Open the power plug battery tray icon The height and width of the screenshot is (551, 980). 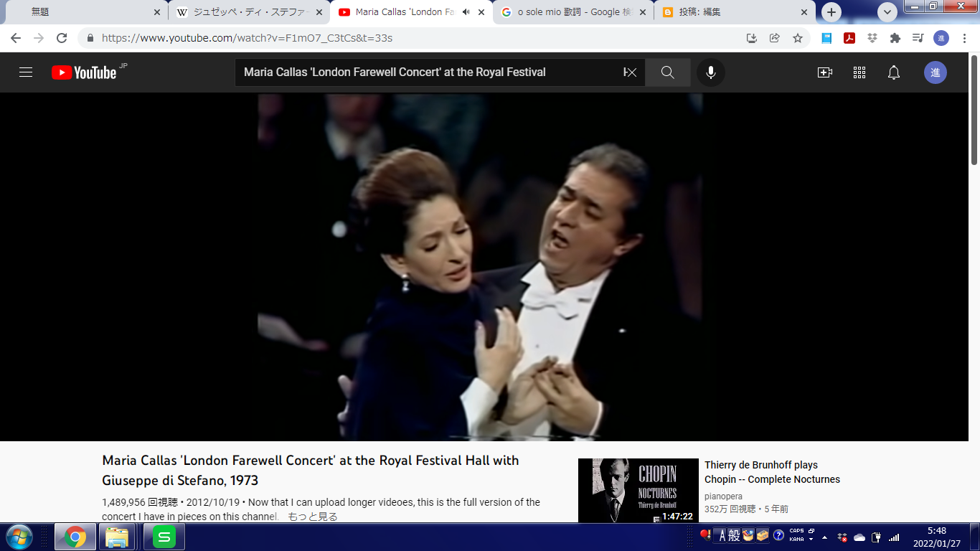click(x=877, y=537)
